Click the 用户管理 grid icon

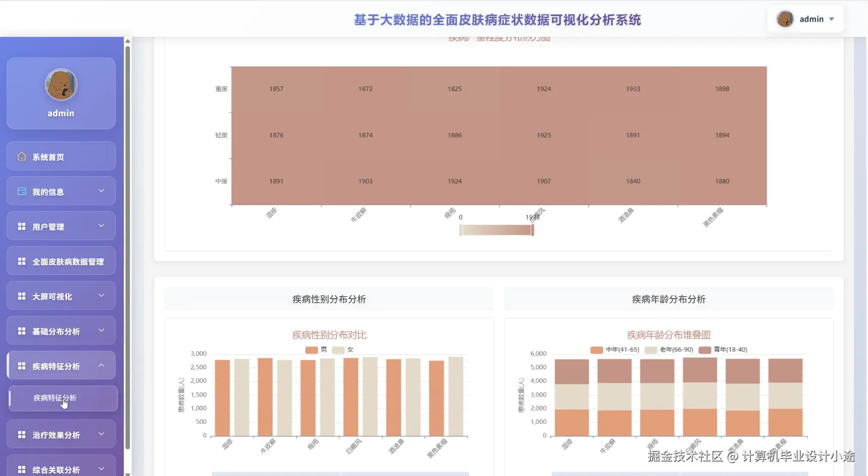click(x=21, y=226)
